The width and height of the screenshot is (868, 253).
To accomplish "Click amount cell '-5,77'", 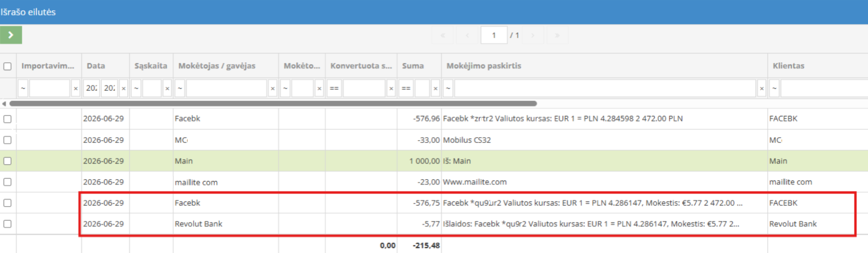I will (x=431, y=224).
